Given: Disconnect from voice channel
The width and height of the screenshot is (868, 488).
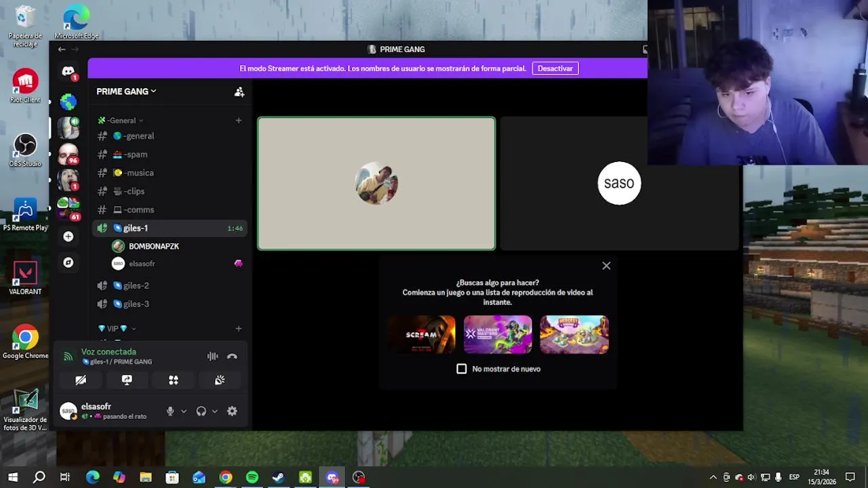Looking at the screenshot, I should pyautogui.click(x=232, y=357).
